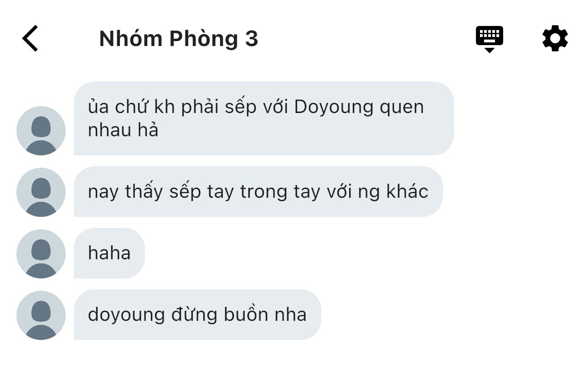Image resolution: width=588 pixels, height=391 pixels.
Task: Select the message bubble starting "ủa chứ kh phải"
Action: pos(263,118)
